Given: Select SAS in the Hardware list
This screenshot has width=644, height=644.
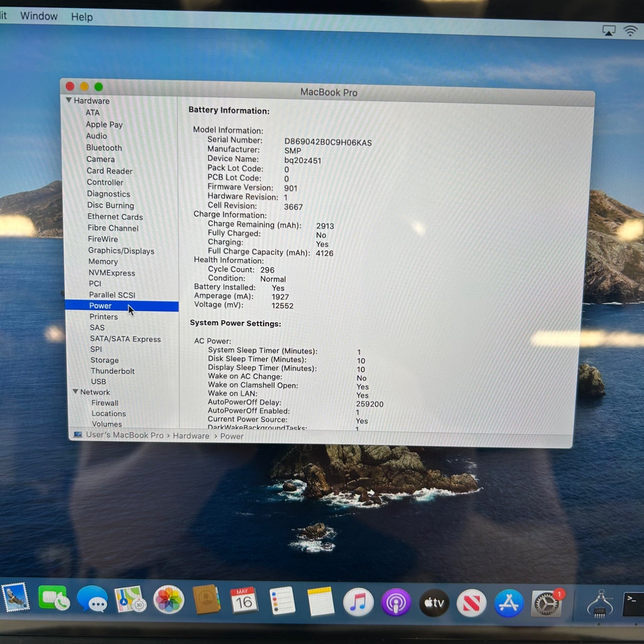Looking at the screenshot, I should tap(97, 328).
